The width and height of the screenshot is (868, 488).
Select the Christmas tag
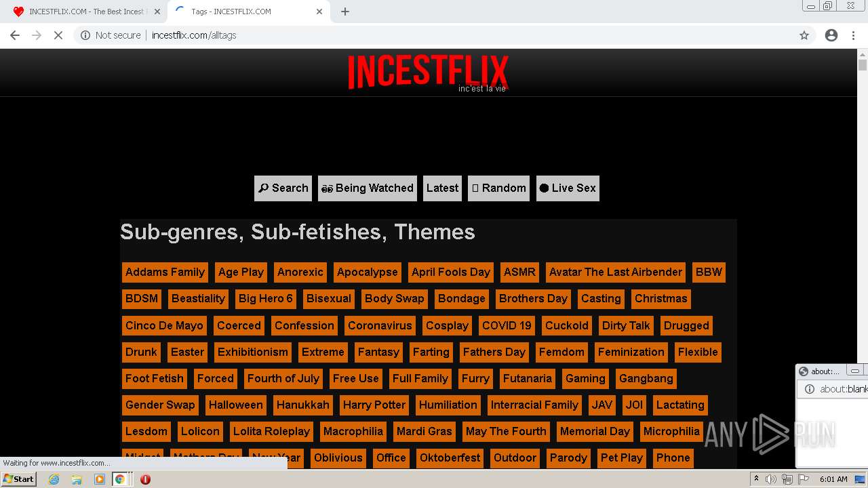[x=661, y=299]
